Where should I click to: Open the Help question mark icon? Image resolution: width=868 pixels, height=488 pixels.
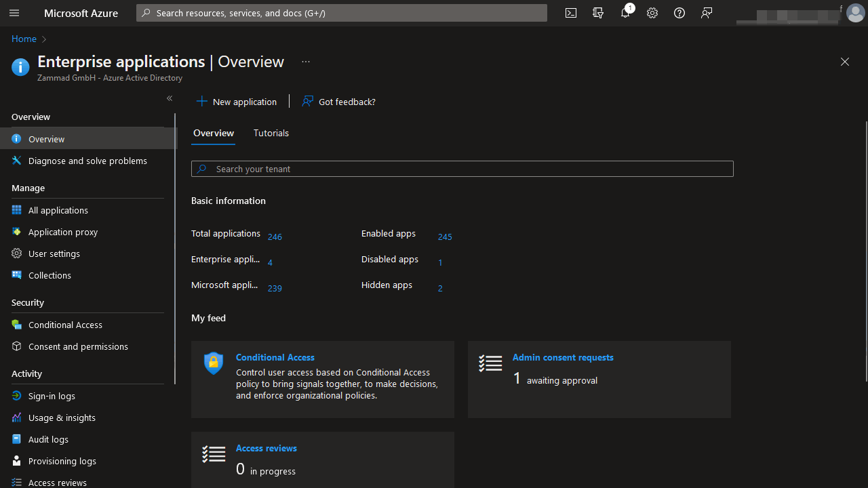tap(679, 13)
